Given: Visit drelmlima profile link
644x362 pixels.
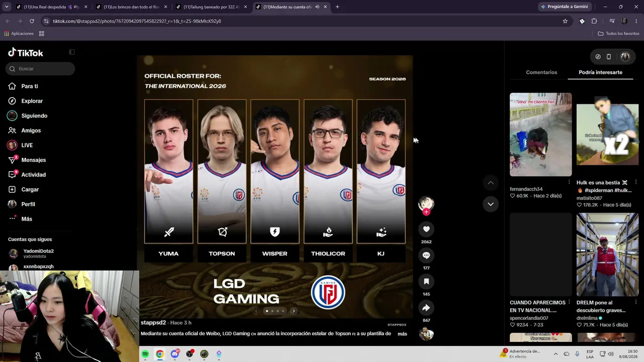Looking at the screenshot, I should [587, 318].
